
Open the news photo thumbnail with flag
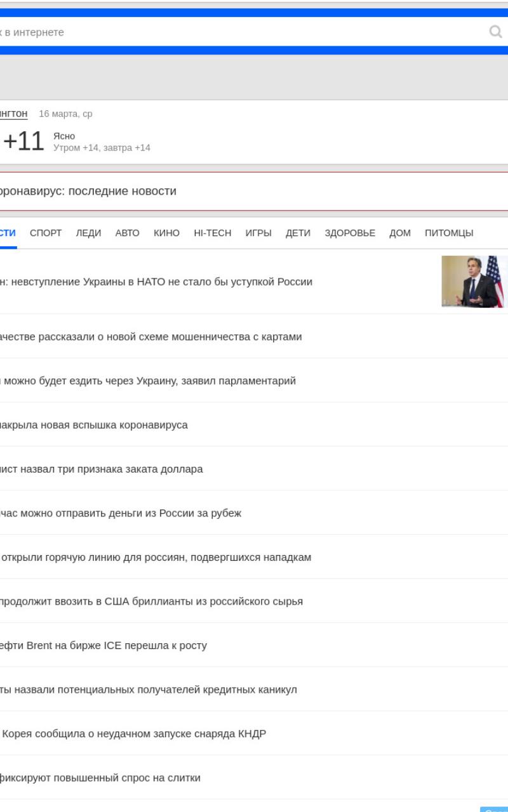[474, 282]
